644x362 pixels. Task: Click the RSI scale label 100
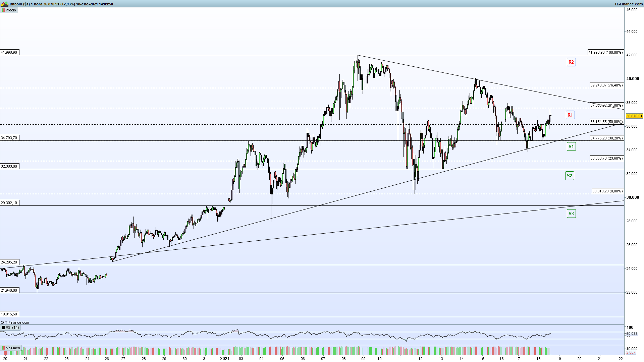(630, 327)
